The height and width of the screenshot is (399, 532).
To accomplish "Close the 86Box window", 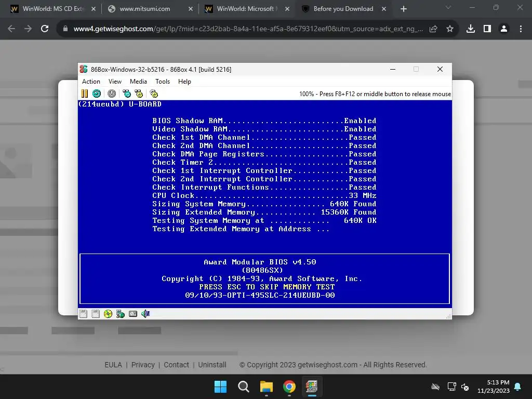I will point(440,69).
